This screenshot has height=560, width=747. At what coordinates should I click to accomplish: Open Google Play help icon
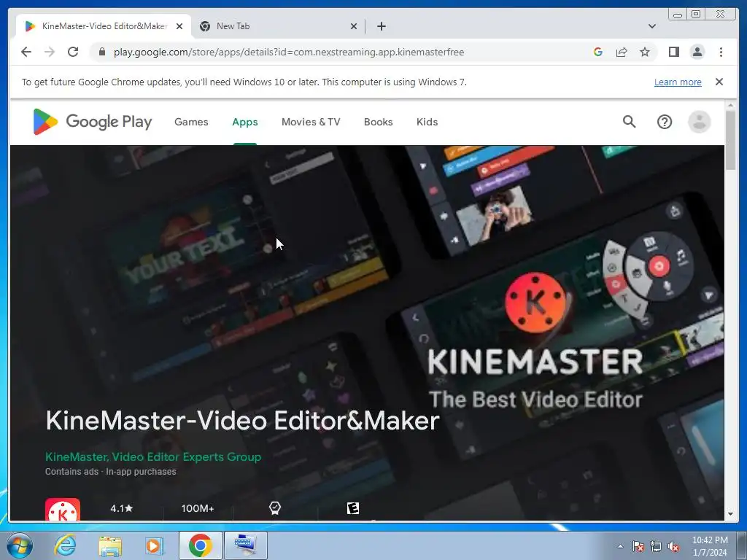pyautogui.click(x=664, y=122)
